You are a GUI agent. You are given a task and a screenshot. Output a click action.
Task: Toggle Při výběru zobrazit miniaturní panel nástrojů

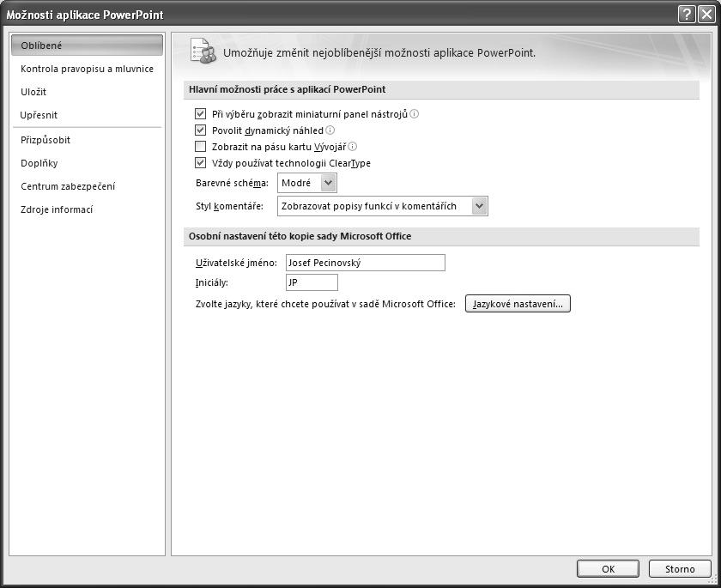(x=201, y=113)
